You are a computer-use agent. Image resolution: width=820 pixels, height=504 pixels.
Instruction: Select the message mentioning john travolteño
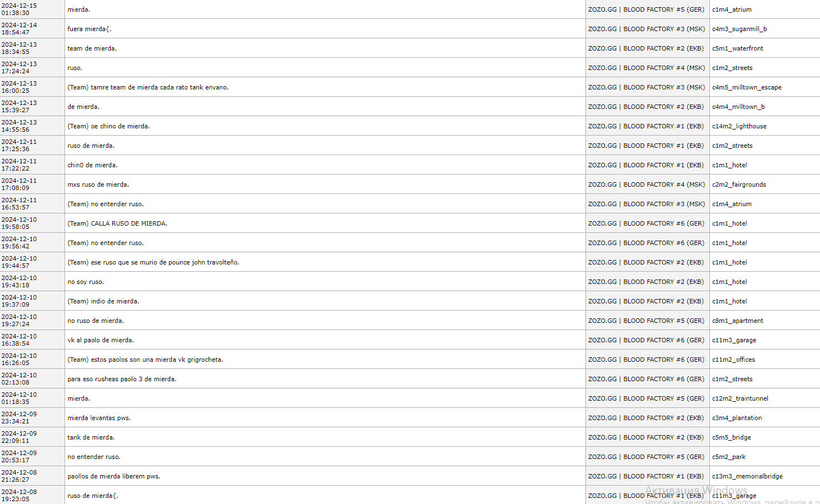click(x=153, y=262)
